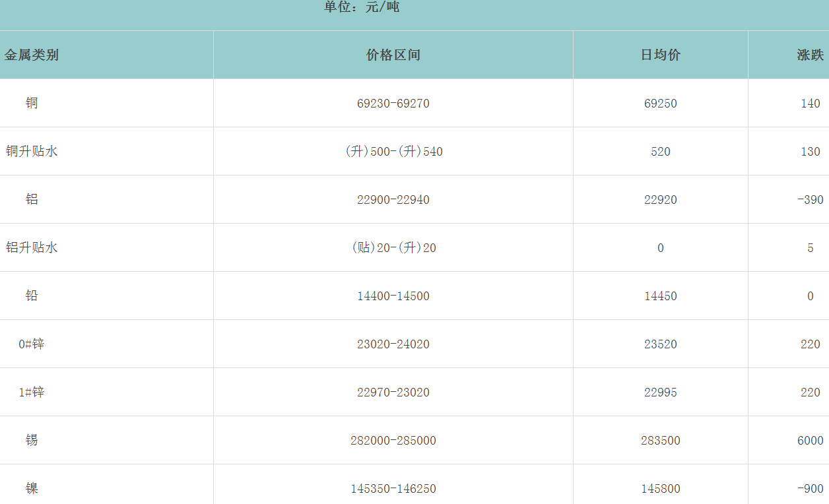Select the 单位：元/吨 unit label
The image size is (829, 504).
362,7
